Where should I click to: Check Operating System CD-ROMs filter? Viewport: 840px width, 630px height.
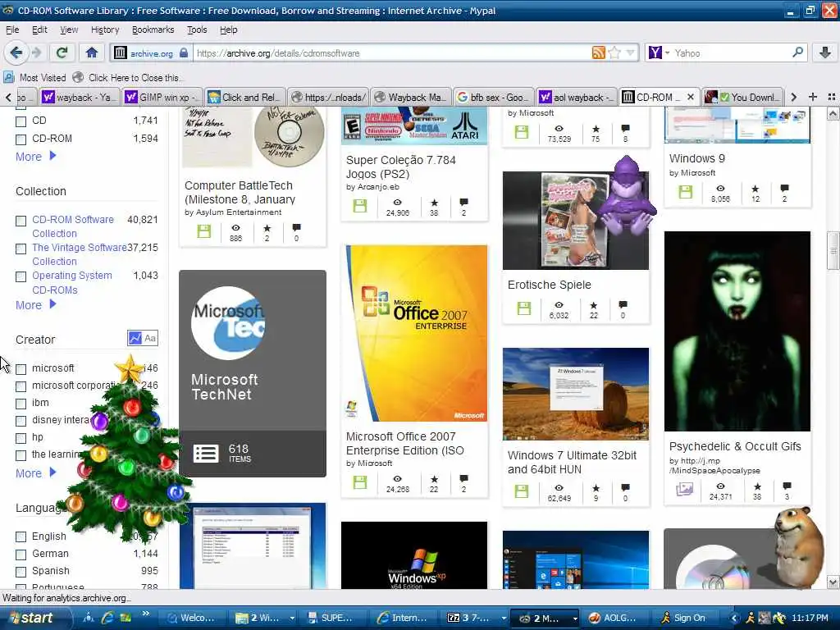point(21,276)
